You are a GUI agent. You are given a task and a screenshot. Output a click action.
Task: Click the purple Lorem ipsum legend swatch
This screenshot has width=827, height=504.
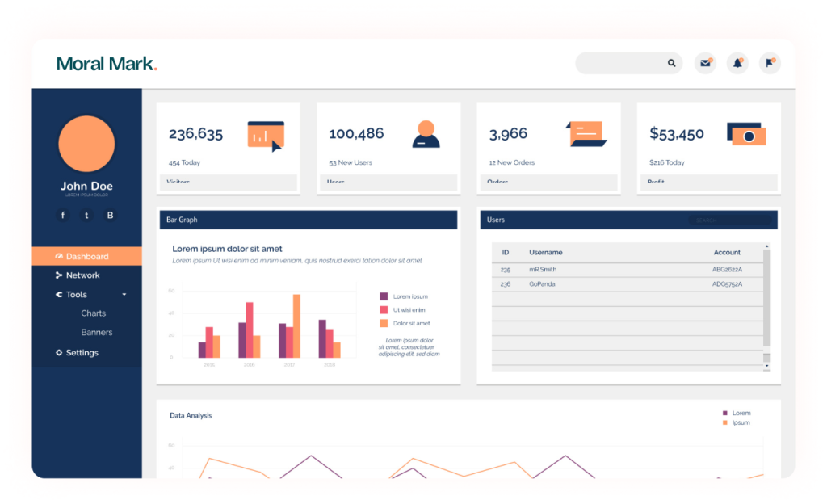[x=384, y=296]
